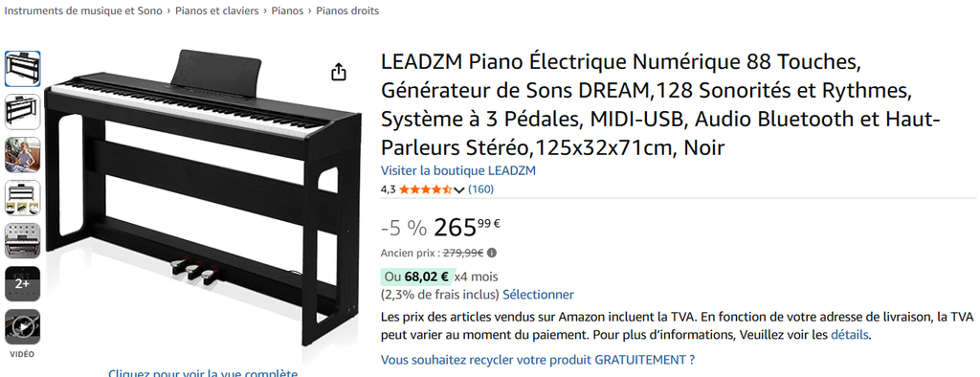Select the second piano thumbnail
This screenshot has width=980, height=377.
click(x=23, y=112)
